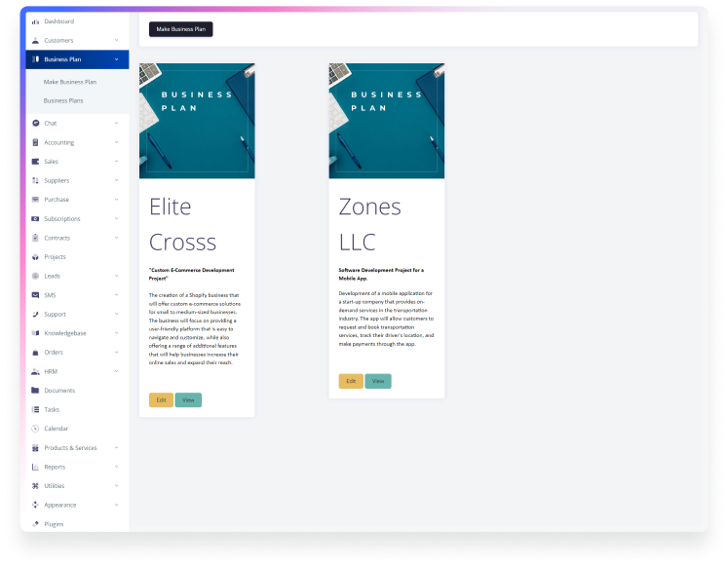Click the Suppliers icon
This screenshot has width=728, height=566.
pyautogui.click(x=35, y=180)
